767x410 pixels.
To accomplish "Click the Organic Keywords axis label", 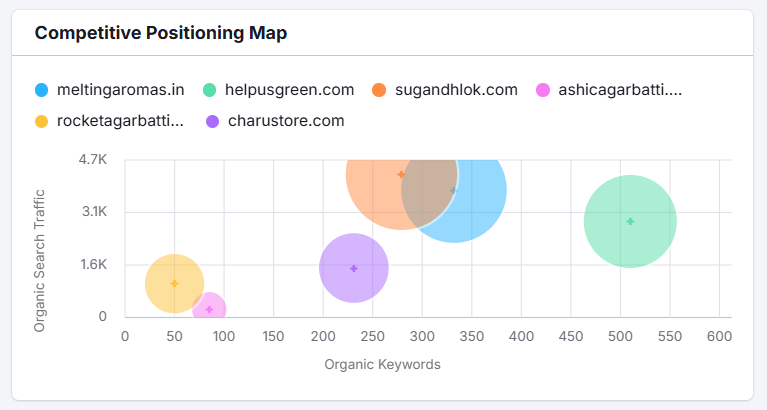I will click(x=382, y=365).
